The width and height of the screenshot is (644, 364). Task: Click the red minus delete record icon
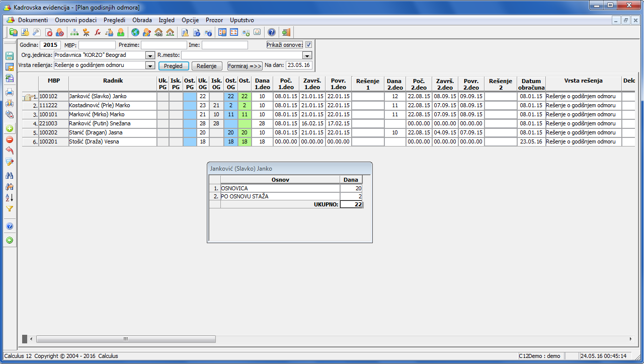(10, 140)
